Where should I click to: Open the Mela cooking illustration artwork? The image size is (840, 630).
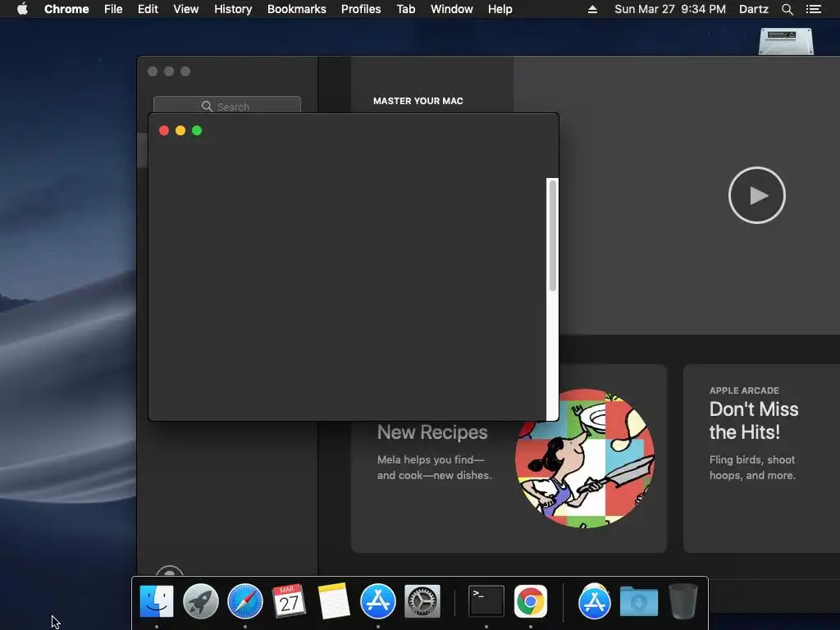click(584, 459)
